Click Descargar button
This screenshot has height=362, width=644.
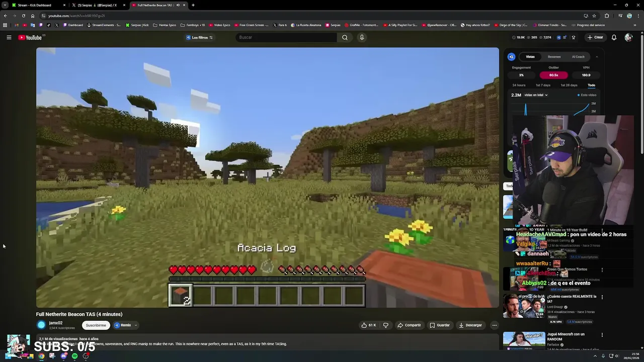point(470,325)
